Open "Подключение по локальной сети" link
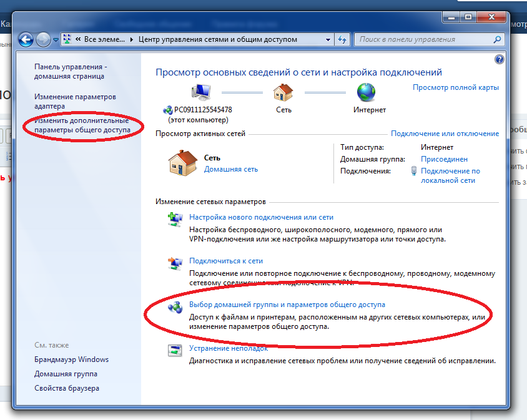Viewport: 527px width, 420px height. (450, 176)
